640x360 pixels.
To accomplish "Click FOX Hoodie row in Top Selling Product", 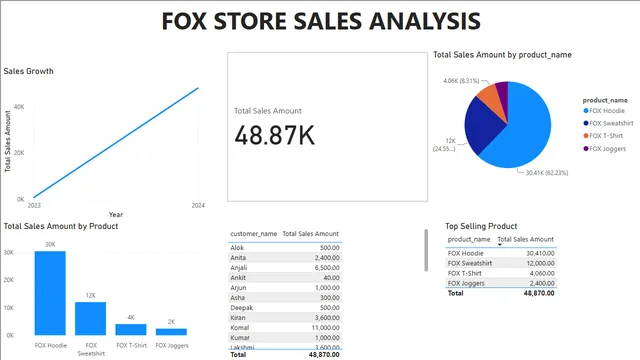I will coord(501,253).
